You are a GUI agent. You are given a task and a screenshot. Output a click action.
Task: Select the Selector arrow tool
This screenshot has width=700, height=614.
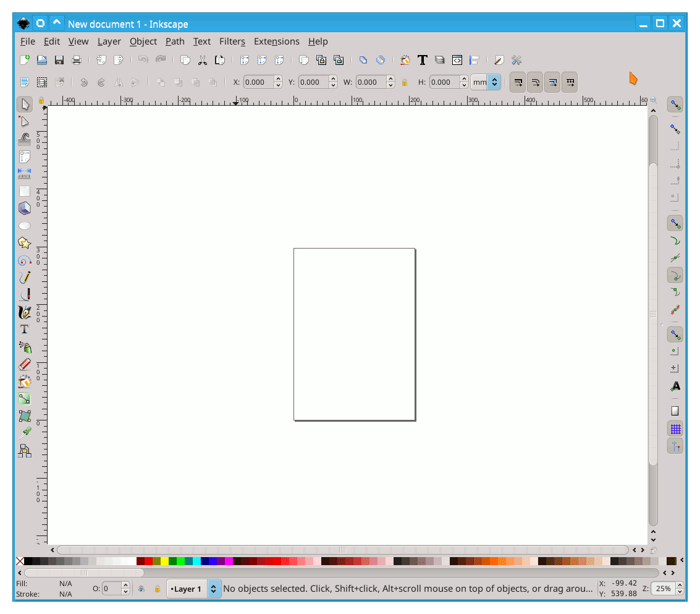pyautogui.click(x=25, y=104)
